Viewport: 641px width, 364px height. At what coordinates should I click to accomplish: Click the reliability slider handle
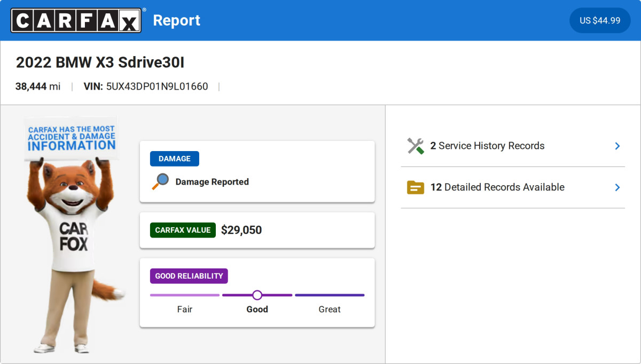pos(257,295)
